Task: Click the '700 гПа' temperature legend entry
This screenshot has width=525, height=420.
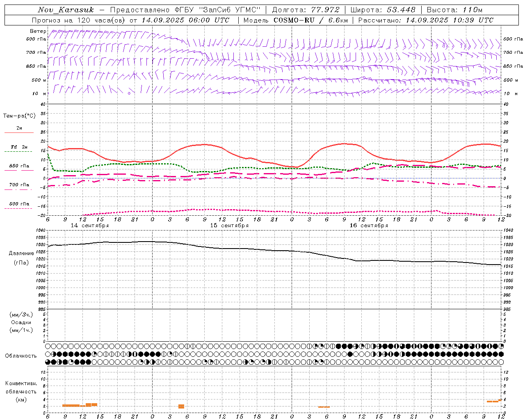Action: [x=19, y=185]
